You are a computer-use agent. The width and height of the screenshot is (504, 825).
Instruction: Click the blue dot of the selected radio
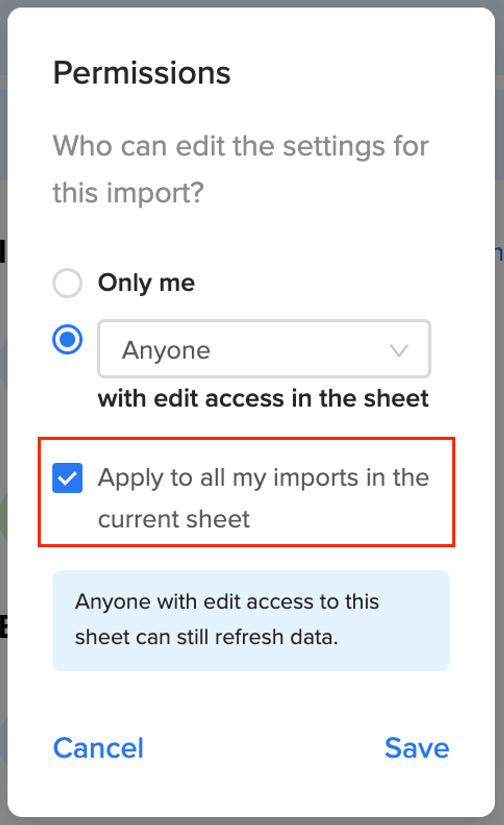(68, 339)
